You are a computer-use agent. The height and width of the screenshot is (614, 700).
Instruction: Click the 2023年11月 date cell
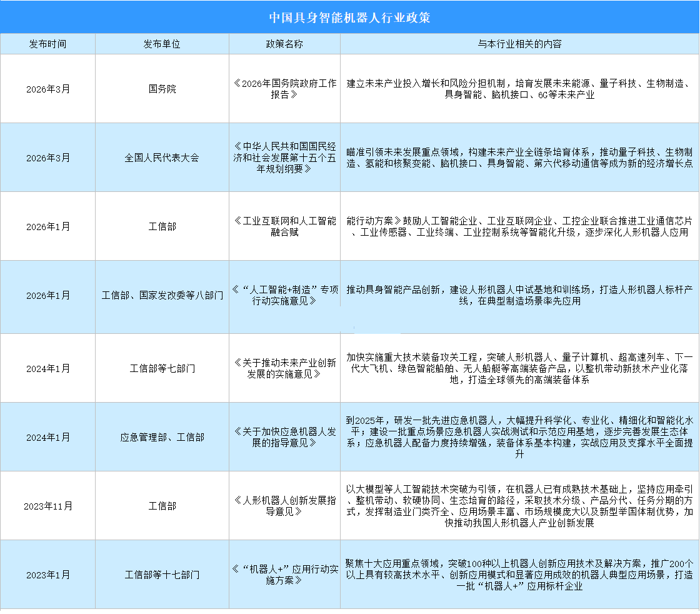point(47,506)
